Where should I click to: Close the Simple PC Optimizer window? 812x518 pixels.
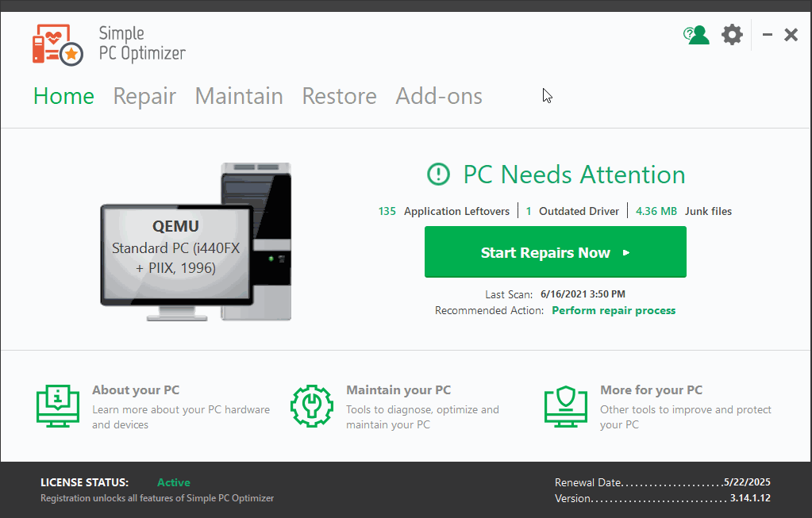(791, 35)
